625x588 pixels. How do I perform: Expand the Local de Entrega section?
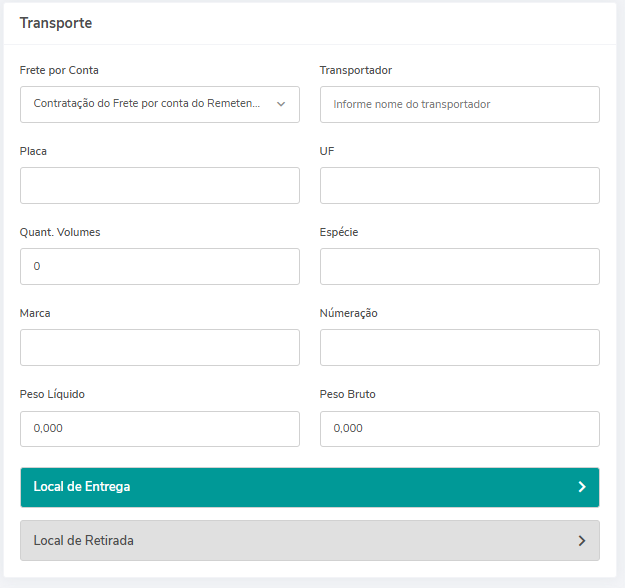[300, 487]
